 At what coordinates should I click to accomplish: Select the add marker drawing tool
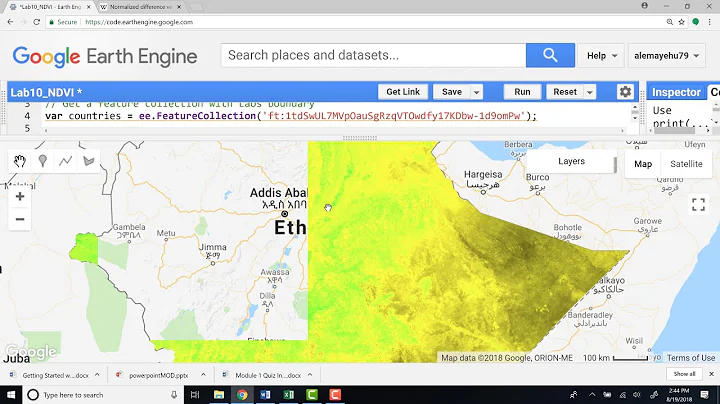pos(43,161)
